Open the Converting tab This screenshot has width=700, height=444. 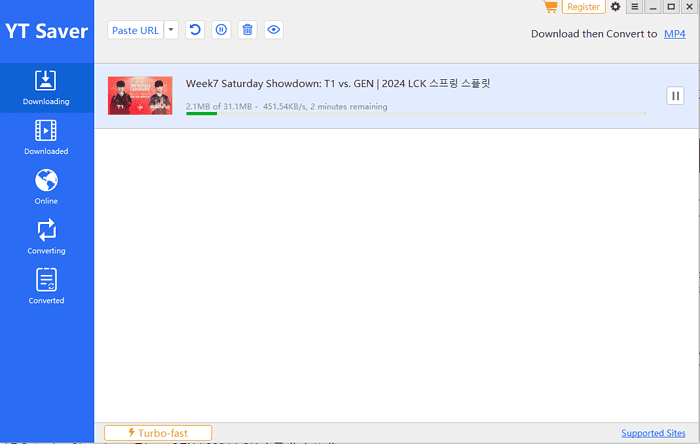click(x=46, y=237)
